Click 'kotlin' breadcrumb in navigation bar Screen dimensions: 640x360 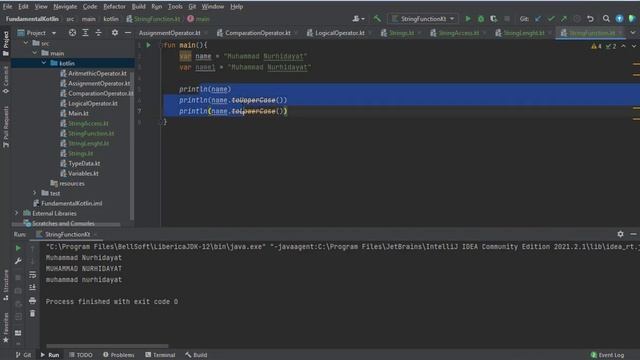pyautogui.click(x=111, y=19)
